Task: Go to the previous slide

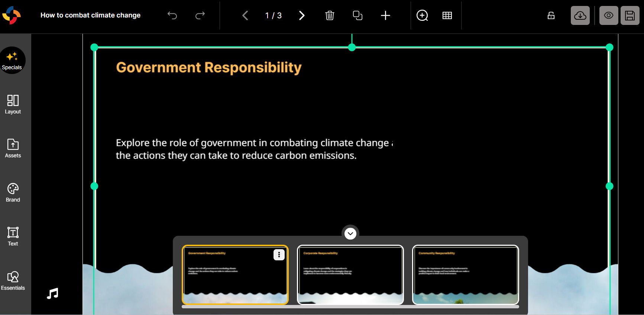Action: [x=245, y=15]
